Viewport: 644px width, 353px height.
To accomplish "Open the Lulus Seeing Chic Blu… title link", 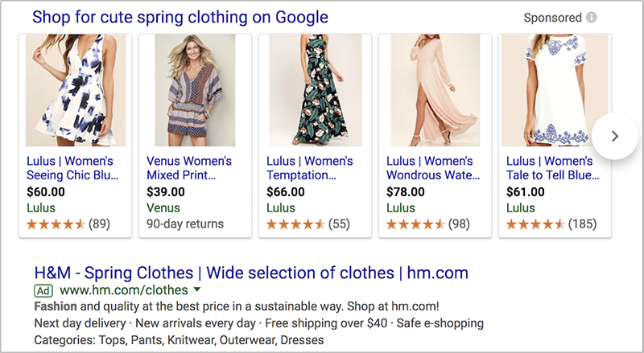I will 72,168.
